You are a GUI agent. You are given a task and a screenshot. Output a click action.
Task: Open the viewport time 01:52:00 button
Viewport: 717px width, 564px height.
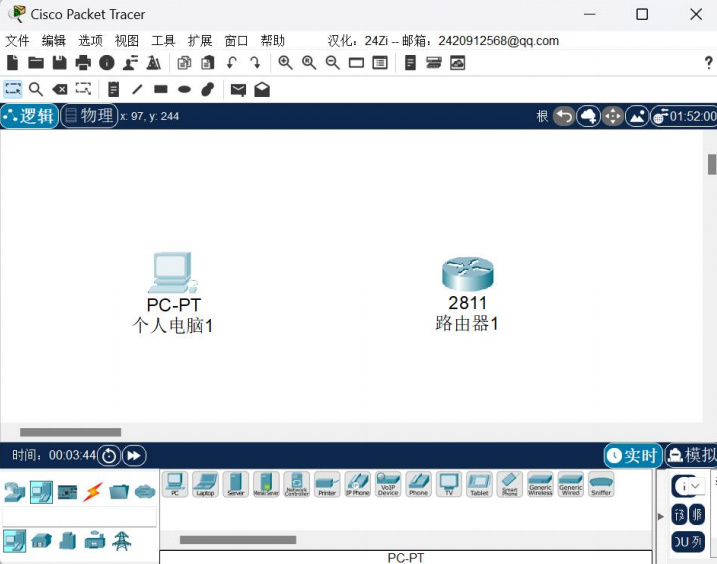(685, 116)
